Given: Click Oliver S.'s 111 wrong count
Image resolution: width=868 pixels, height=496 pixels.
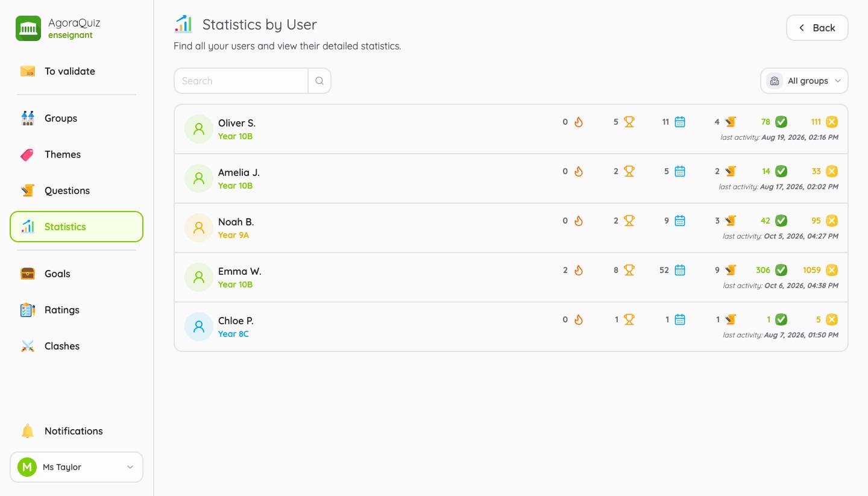Looking at the screenshot, I should click(x=816, y=122).
